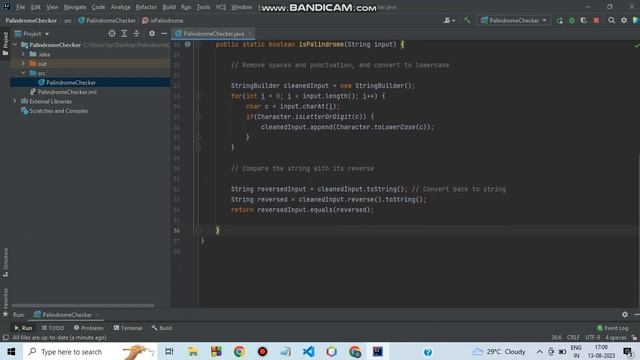Click IntelliJ IDEA icon in taskbar
The height and width of the screenshot is (360, 640).
click(378, 351)
